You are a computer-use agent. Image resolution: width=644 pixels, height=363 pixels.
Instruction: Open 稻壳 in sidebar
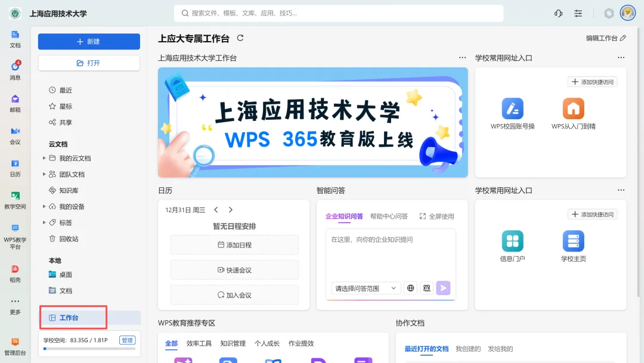point(15,274)
